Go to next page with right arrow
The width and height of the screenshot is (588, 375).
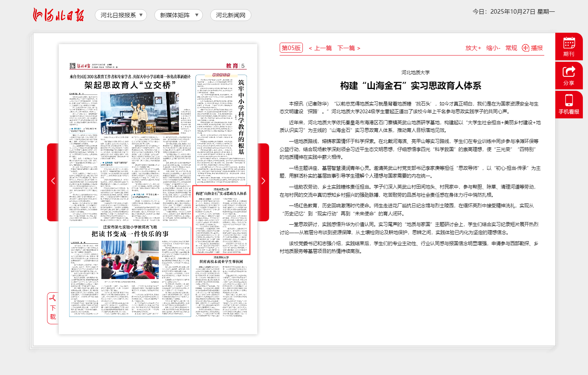pos(263,181)
